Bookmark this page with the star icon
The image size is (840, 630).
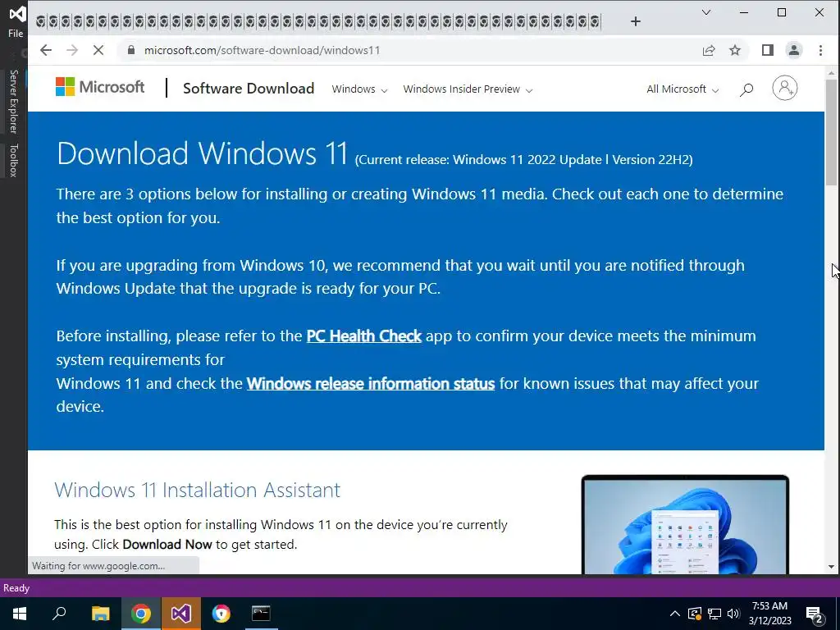pyautogui.click(x=735, y=50)
